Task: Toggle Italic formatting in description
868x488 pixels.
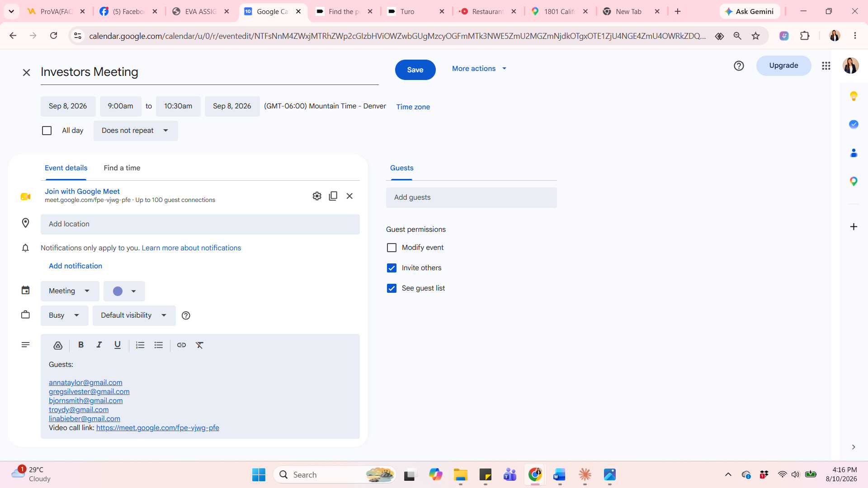Action: click(99, 345)
